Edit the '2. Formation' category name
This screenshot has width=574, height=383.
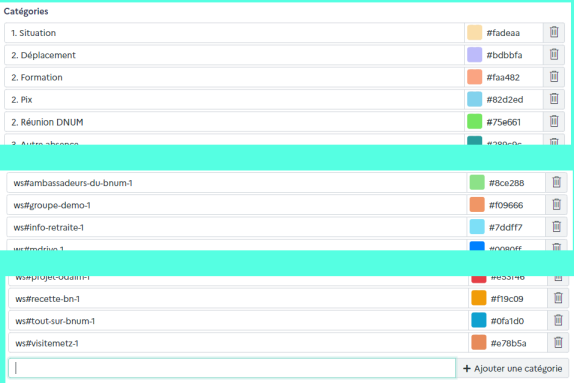tap(234, 77)
